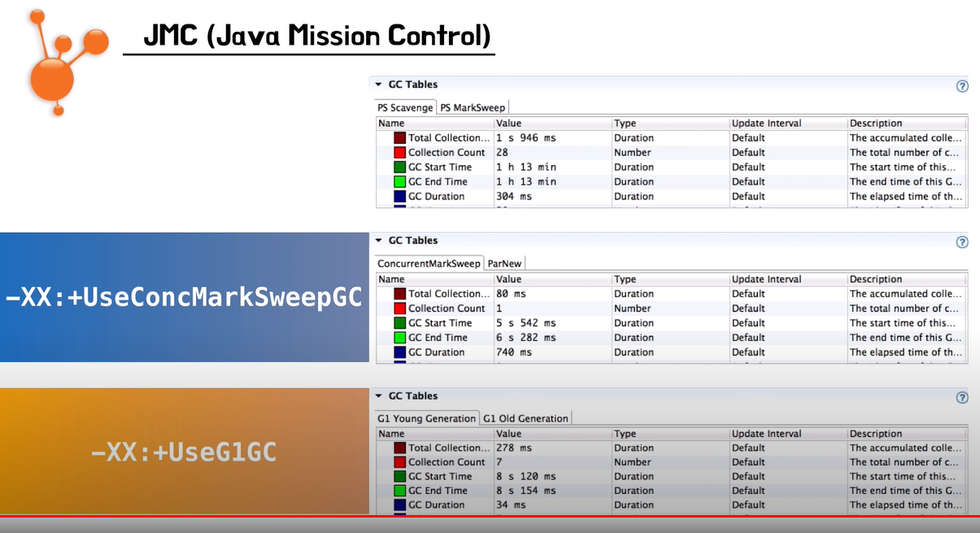
Task: Click the dark red swatch beside the 278 ms total collection
Action: pos(399,448)
